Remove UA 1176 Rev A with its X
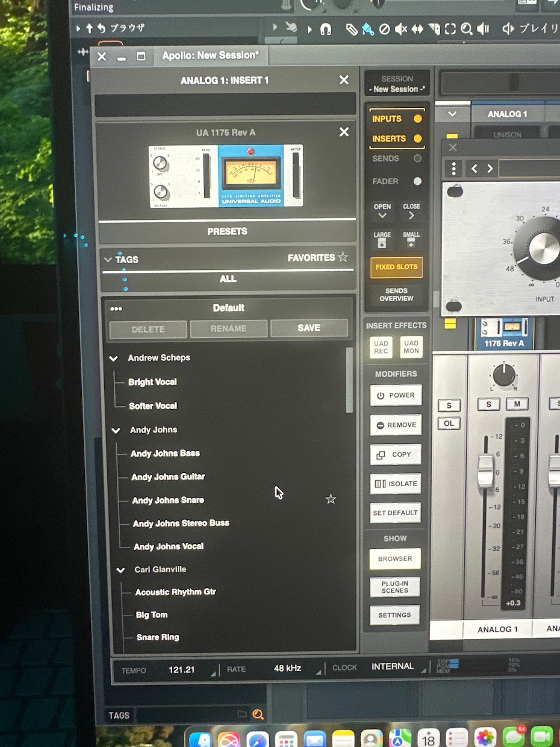The height and width of the screenshot is (747, 560). tap(344, 132)
